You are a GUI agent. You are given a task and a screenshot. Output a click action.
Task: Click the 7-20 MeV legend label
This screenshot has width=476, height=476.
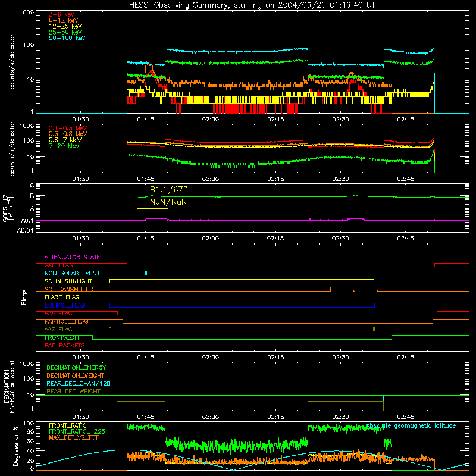click(64, 146)
